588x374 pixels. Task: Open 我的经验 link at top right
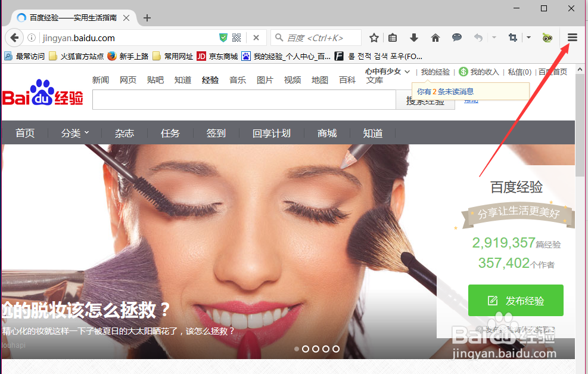[435, 72]
